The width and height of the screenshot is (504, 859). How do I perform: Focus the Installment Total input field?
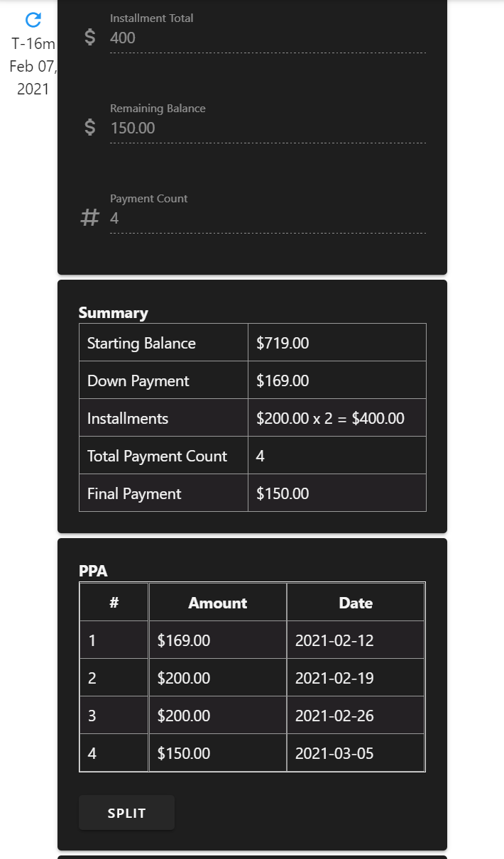click(267, 38)
